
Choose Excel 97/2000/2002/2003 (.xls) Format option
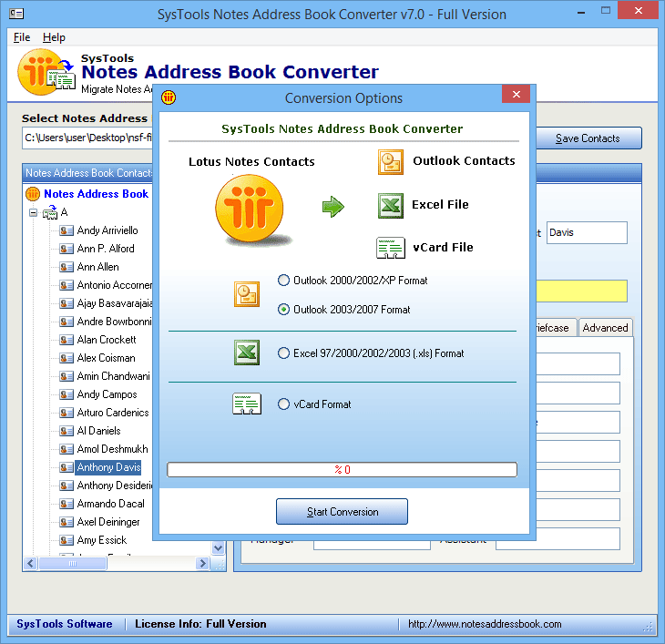[x=283, y=353]
